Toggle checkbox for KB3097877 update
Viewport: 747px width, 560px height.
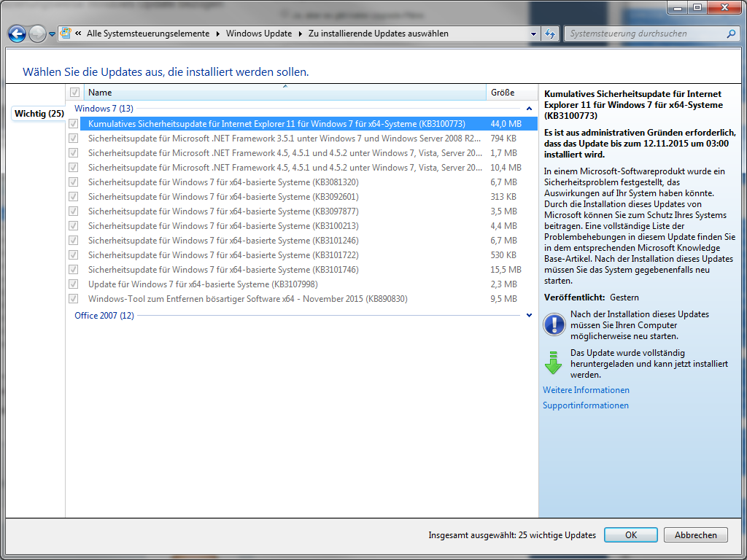coord(74,211)
